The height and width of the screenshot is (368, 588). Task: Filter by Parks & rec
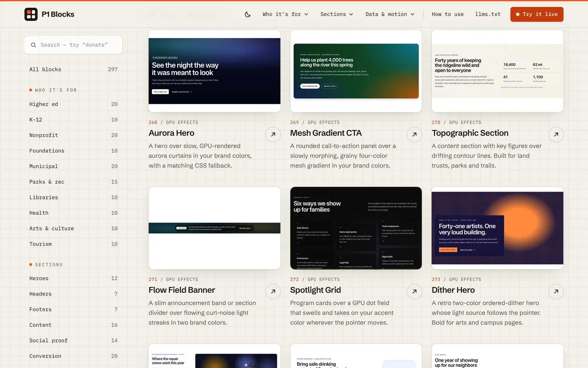click(x=73, y=182)
